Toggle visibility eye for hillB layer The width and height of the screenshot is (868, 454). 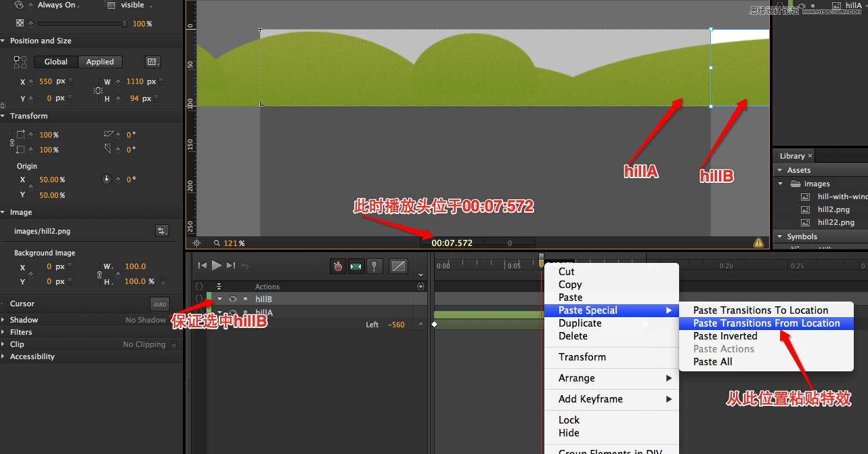point(233,299)
